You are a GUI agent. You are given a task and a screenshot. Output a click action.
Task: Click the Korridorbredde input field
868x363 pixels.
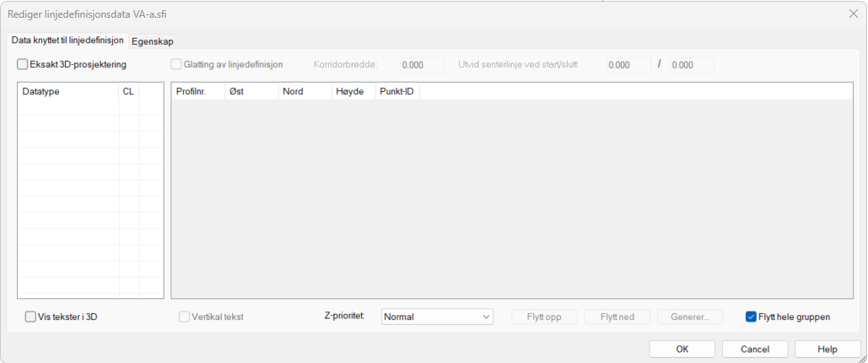(x=422, y=65)
